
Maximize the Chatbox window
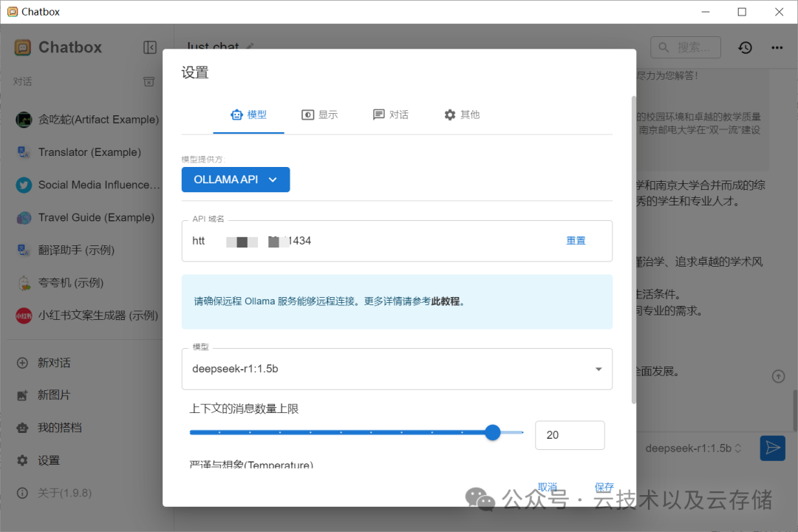pyautogui.click(x=742, y=12)
